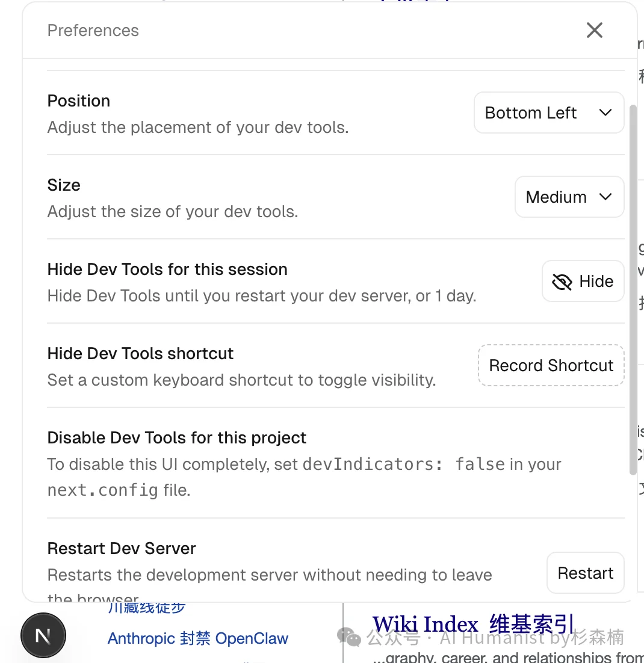
Task: Click the X icon to close Preferences
Action: pos(594,29)
